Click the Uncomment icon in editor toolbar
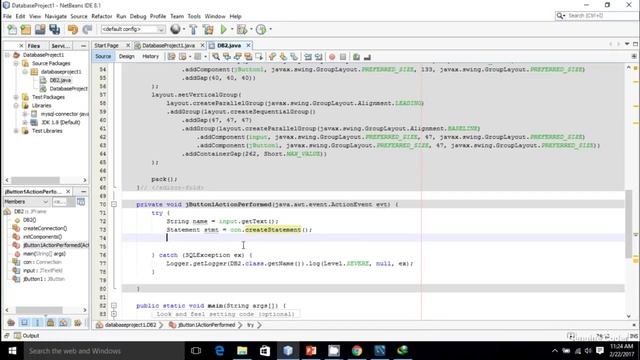 coord(367,57)
